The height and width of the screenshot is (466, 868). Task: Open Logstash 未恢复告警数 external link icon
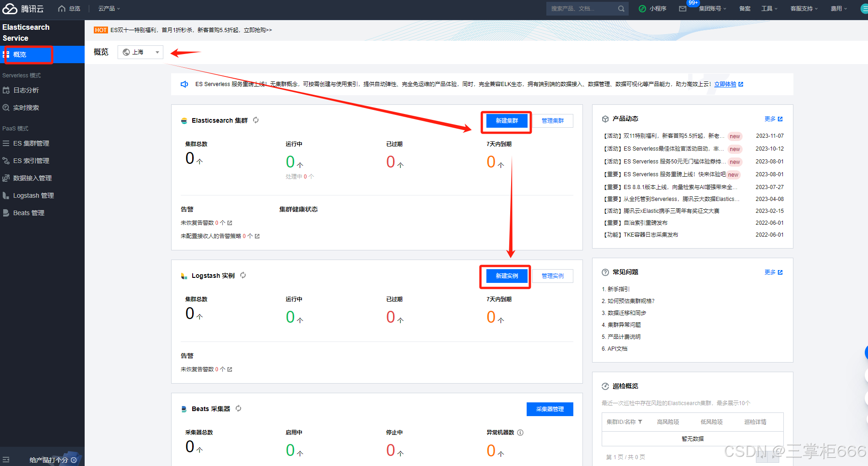click(x=230, y=369)
